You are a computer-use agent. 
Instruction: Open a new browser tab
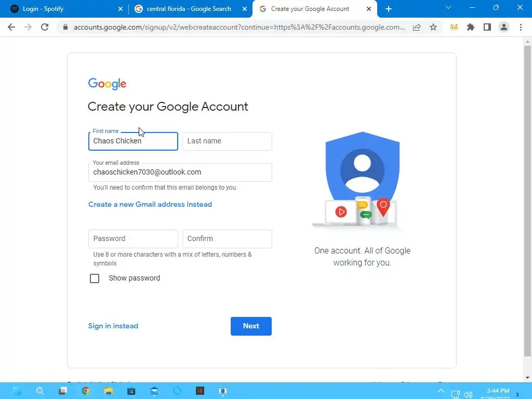tap(389, 9)
